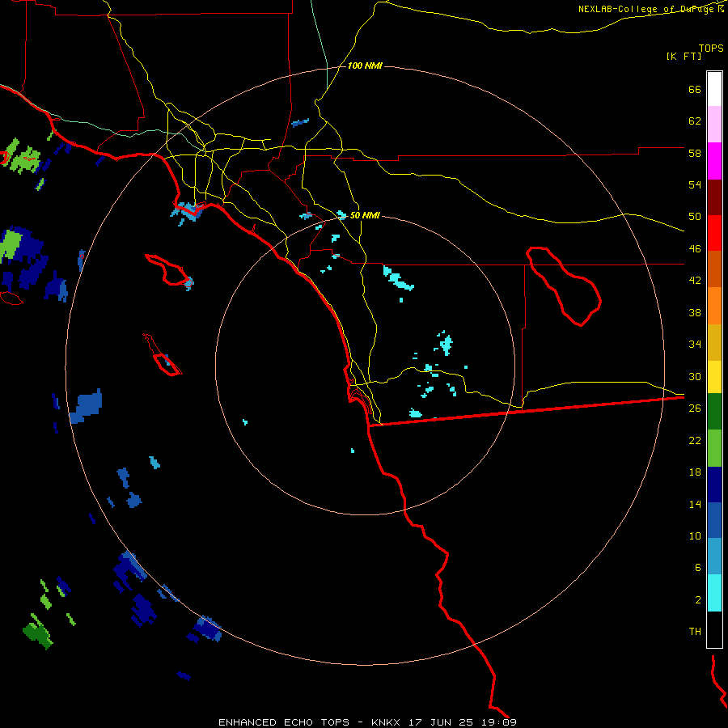Click the '38' legend value
The image size is (728, 728).
[695, 312]
